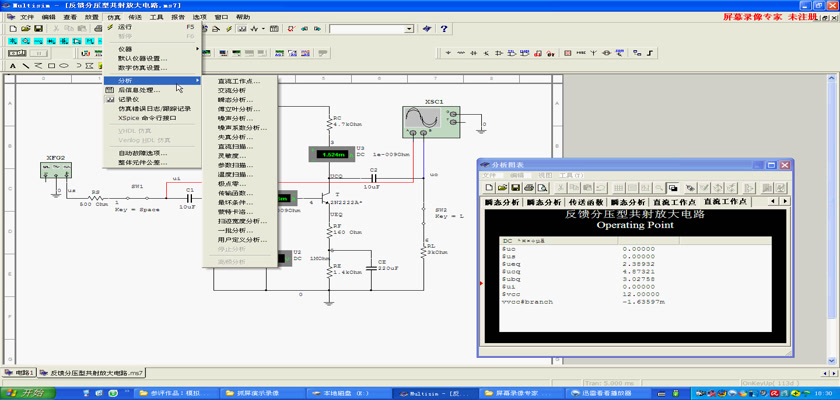Select 传输函数... from the submenu
840x400 pixels.
(239, 193)
